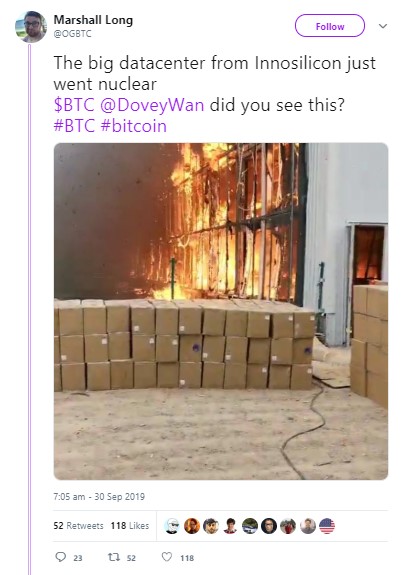Open the $BTC cashtag link
The height and width of the screenshot is (575, 404).
[x=74, y=105]
